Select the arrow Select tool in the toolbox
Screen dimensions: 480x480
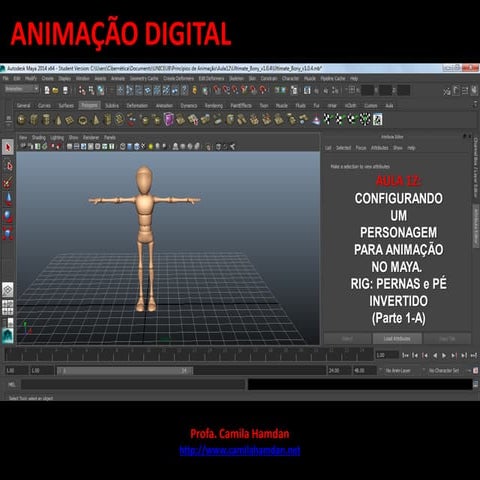tap(8, 147)
